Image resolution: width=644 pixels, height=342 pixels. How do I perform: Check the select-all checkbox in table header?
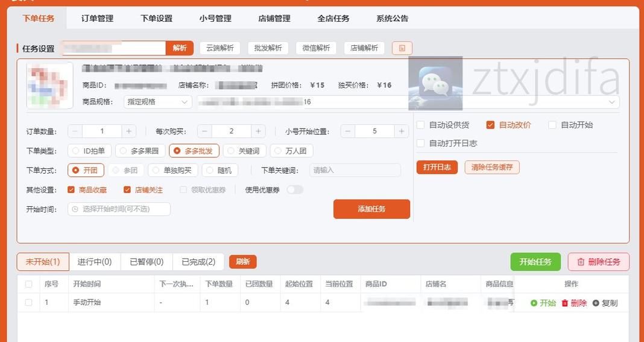29,284
